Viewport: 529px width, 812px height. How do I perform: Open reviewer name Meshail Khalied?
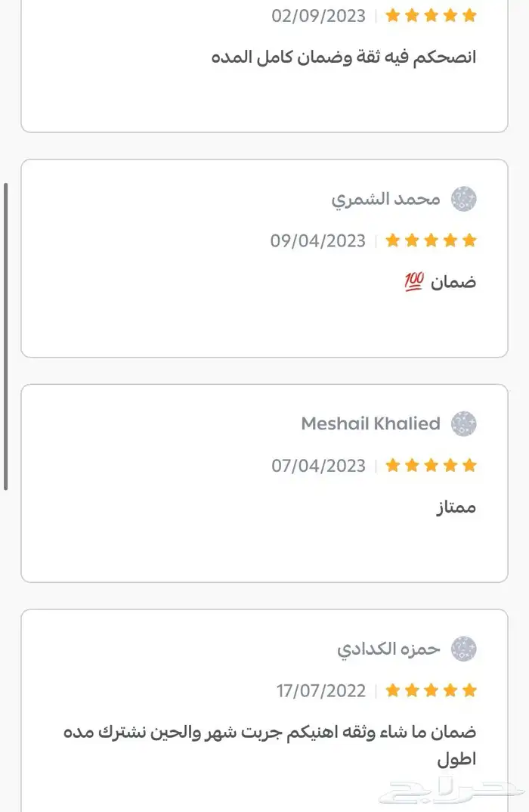point(370,424)
